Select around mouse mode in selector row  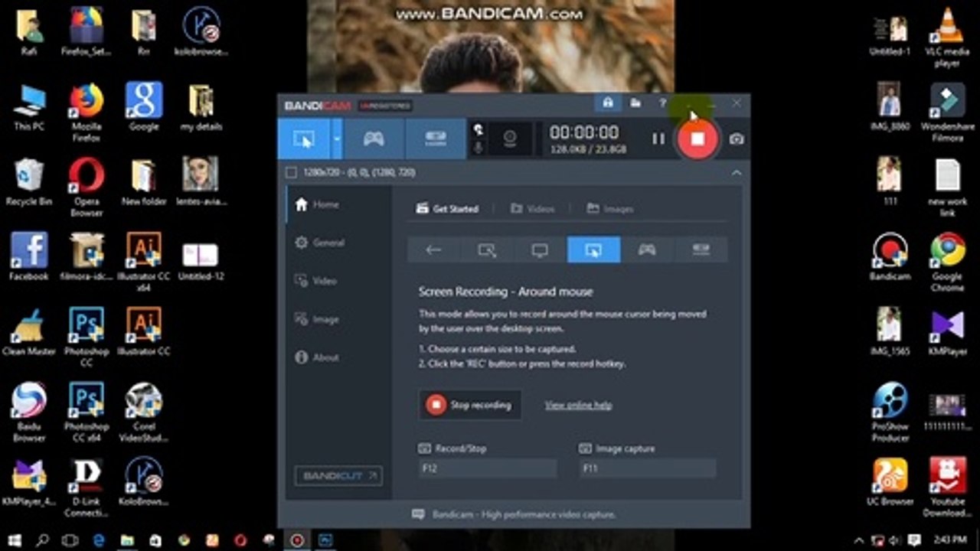(593, 249)
